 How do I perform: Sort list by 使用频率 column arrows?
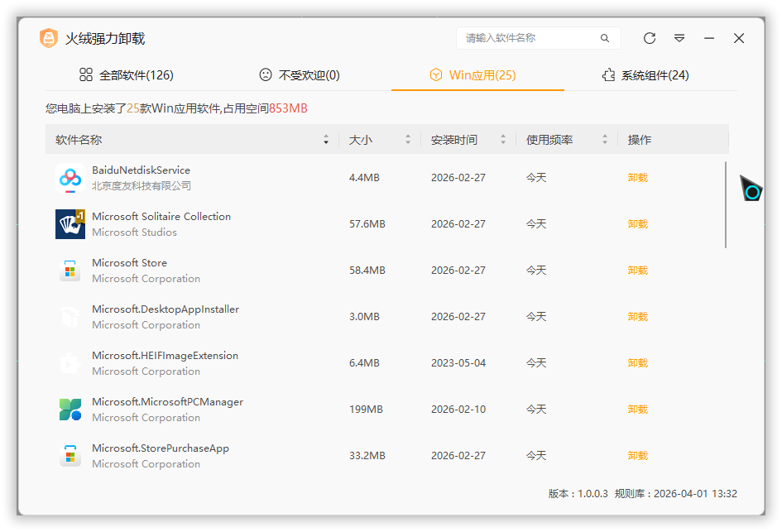tap(605, 140)
